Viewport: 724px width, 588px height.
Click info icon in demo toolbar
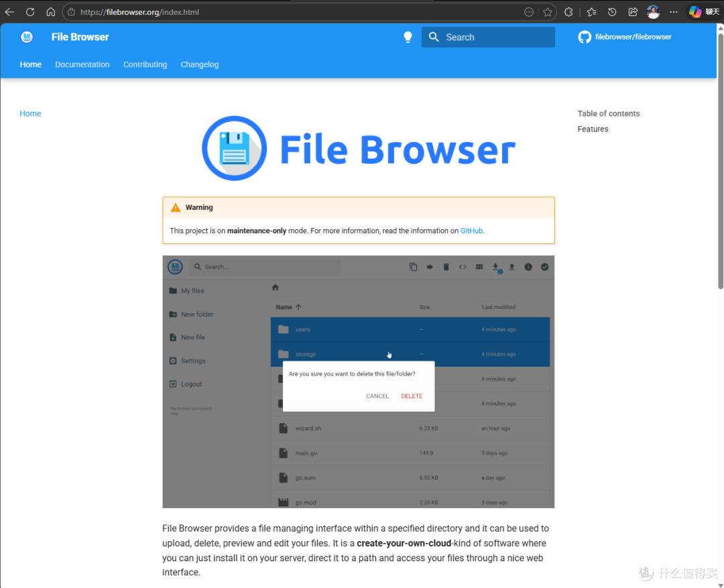[528, 267]
